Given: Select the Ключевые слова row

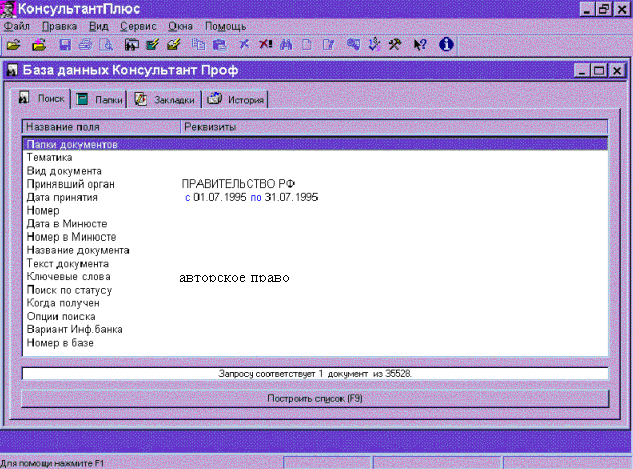Looking at the screenshot, I should pyautogui.click(x=315, y=277).
